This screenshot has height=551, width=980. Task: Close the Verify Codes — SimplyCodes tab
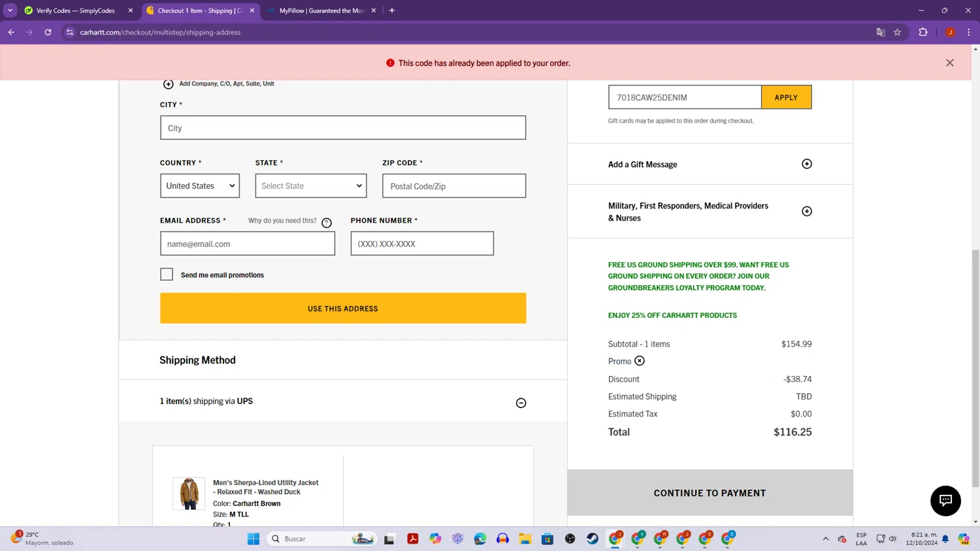pyautogui.click(x=131, y=10)
